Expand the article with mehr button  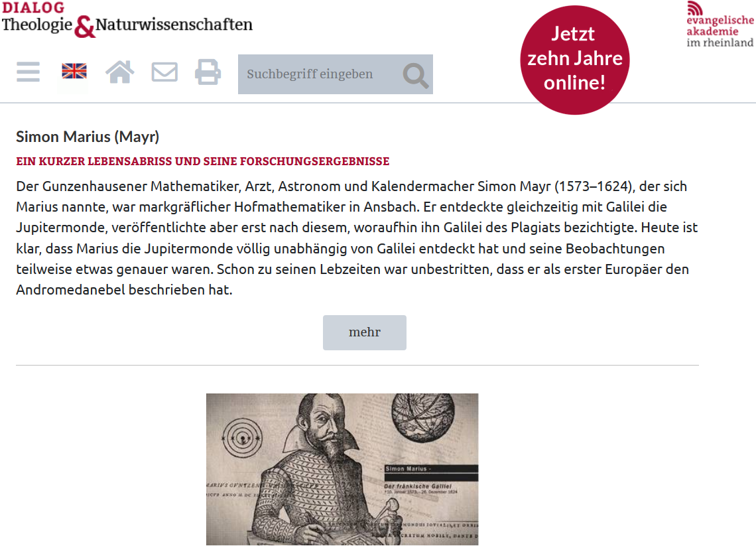click(x=365, y=332)
